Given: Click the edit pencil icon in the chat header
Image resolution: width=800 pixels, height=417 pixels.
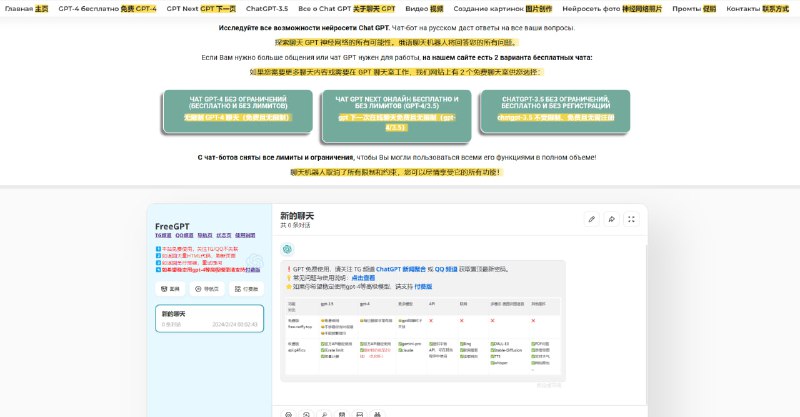Looking at the screenshot, I should pyautogui.click(x=592, y=219).
